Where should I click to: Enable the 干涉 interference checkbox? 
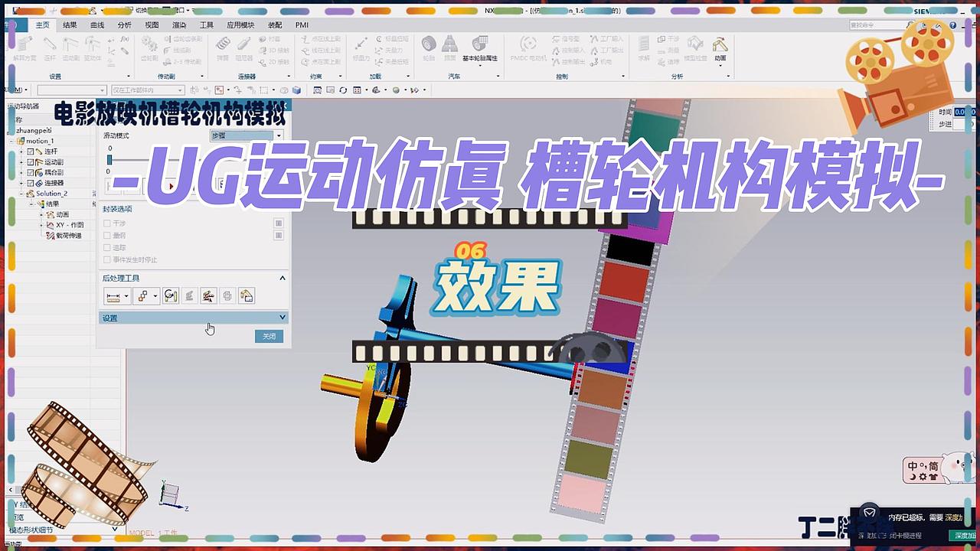(x=107, y=223)
